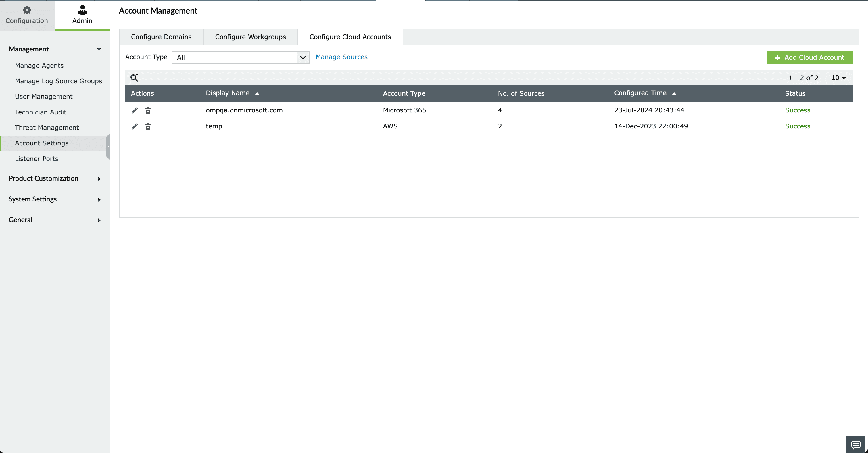Open the Manage Sources link

point(341,57)
